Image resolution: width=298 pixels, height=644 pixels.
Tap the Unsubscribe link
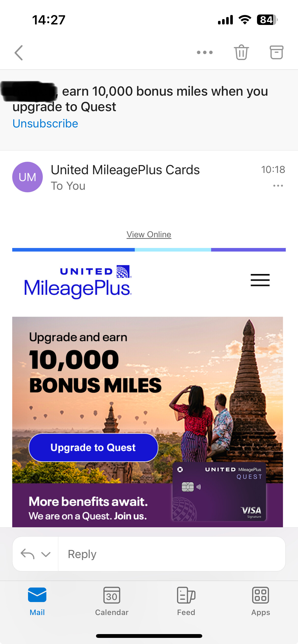click(x=45, y=124)
